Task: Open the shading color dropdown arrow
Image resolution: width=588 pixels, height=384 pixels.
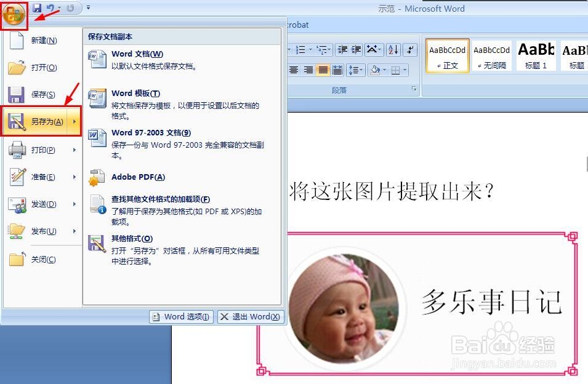Action: (385, 70)
